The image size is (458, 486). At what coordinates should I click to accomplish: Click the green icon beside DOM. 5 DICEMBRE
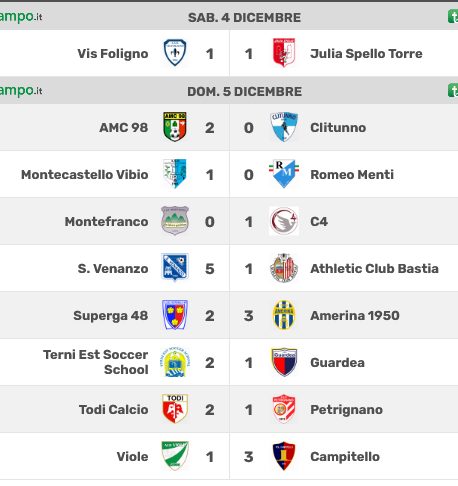pos(453,91)
